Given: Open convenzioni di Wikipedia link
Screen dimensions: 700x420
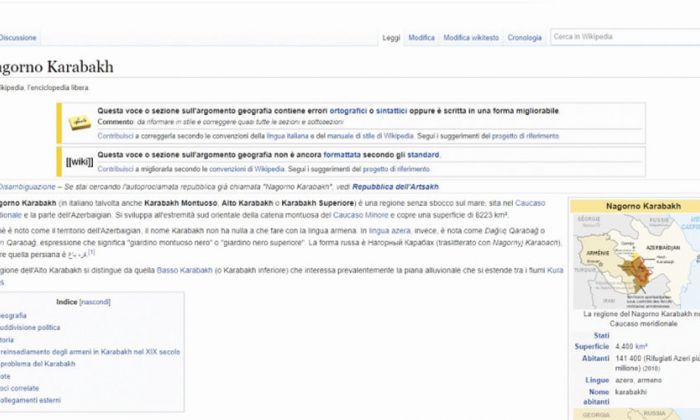Looking at the screenshot, I should 246,169.
